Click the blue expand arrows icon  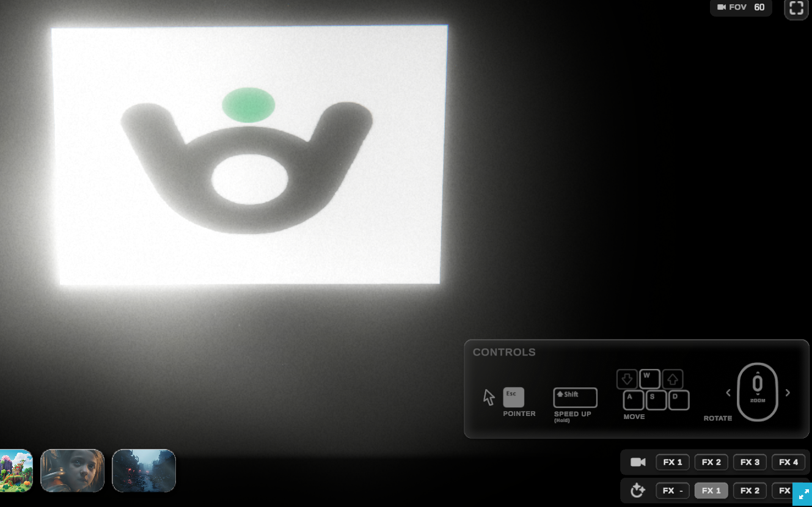(802, 494)
